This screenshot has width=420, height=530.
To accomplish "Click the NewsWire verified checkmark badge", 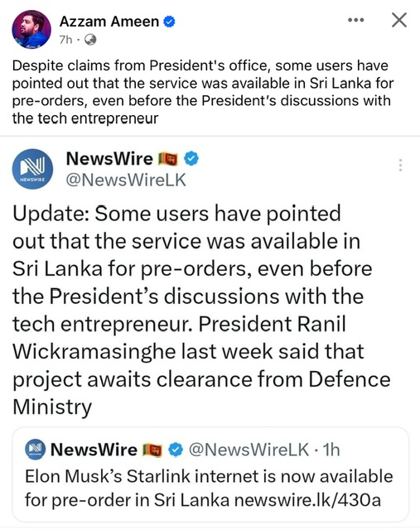I will [x=191, y=158].
